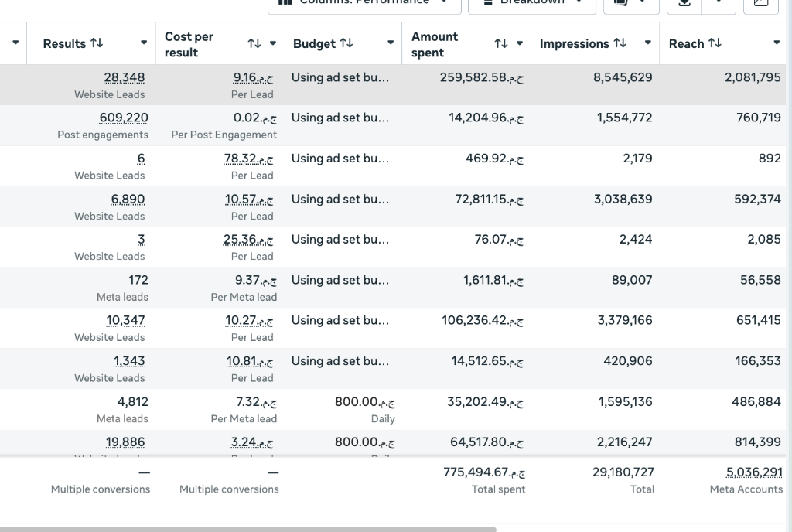Screen dimensions: 792x532
Task: Select the 814,399 reach cell
Action: point(758,442)
